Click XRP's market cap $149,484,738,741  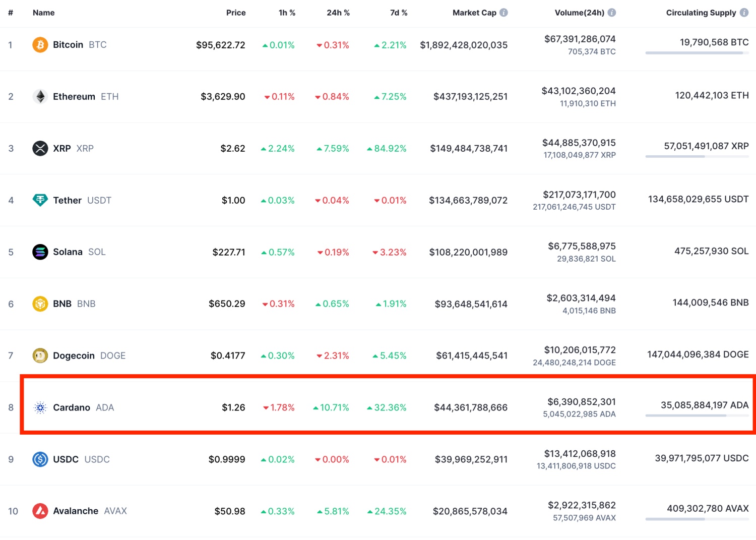469,148
